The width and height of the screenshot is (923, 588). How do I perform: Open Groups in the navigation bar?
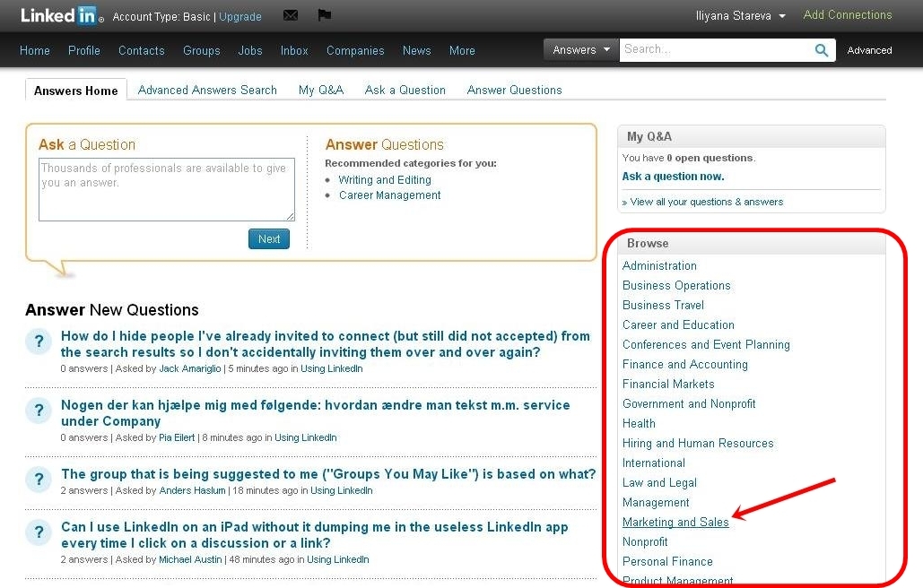coord(201,50)
